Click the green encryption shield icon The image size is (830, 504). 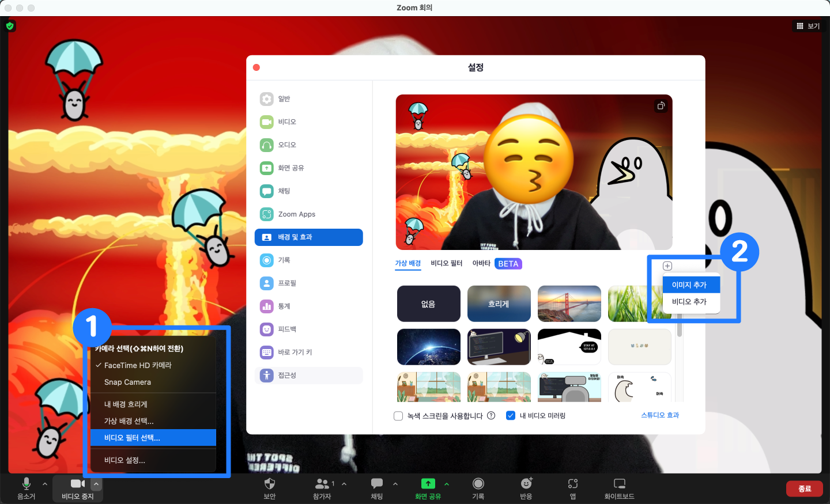tap(10, 26)
